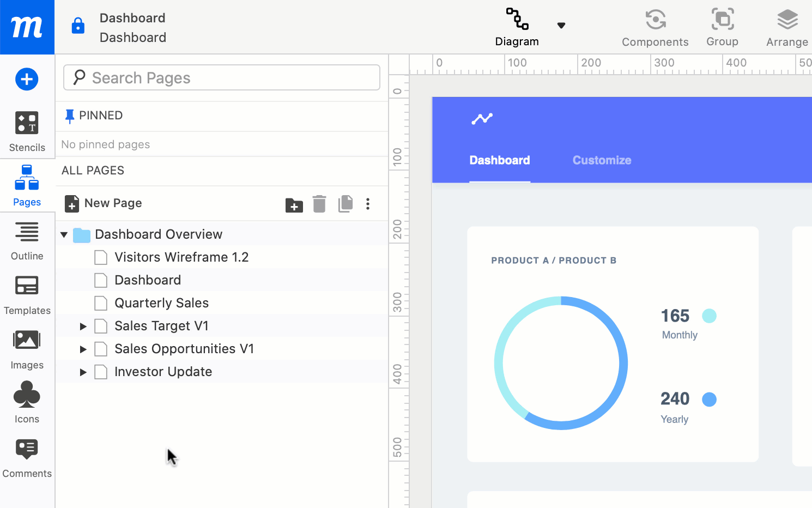812x508 pixels.
Task: Open the Stencils panel
Action: [x=27, y=131]
